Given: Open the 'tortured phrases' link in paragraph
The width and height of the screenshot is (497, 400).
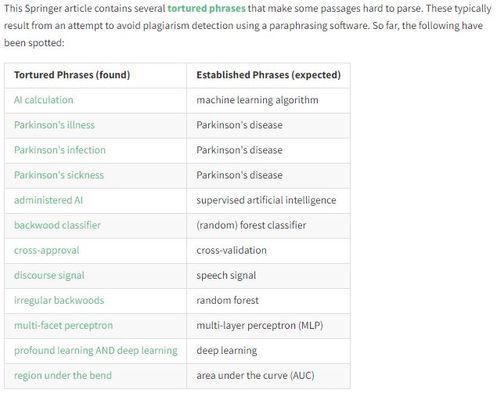Looking at the screenshot, I should tap(206, 8).
